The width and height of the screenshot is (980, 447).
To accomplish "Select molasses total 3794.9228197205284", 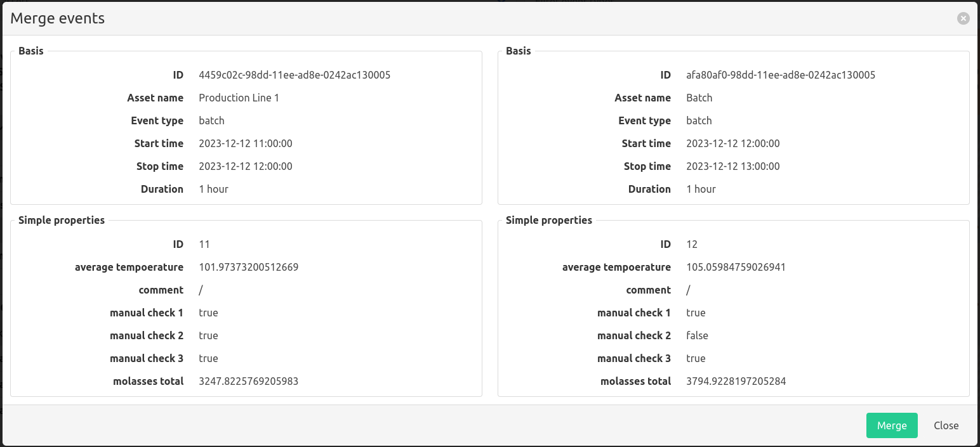I will click(736, 381).
